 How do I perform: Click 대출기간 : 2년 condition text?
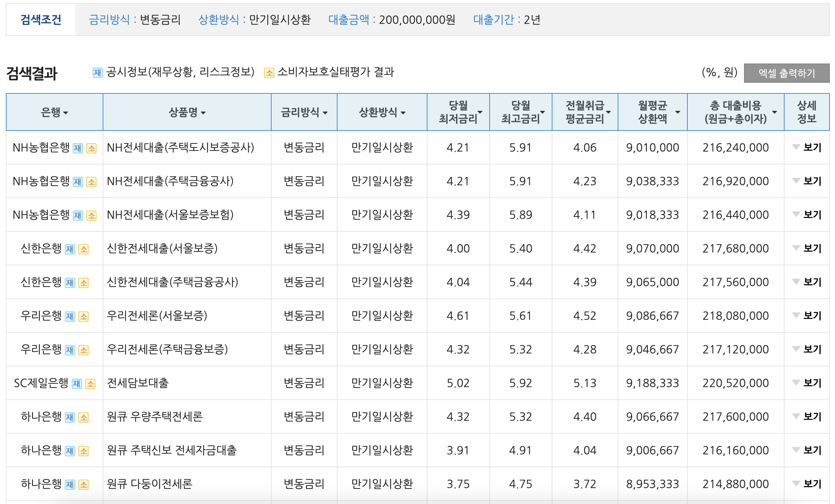coord(507,20)
